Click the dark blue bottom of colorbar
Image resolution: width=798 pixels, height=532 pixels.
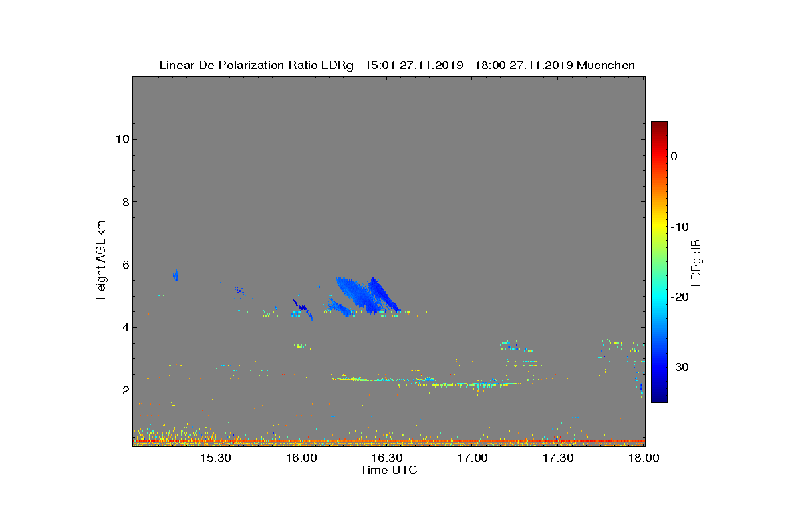[659, 398]
